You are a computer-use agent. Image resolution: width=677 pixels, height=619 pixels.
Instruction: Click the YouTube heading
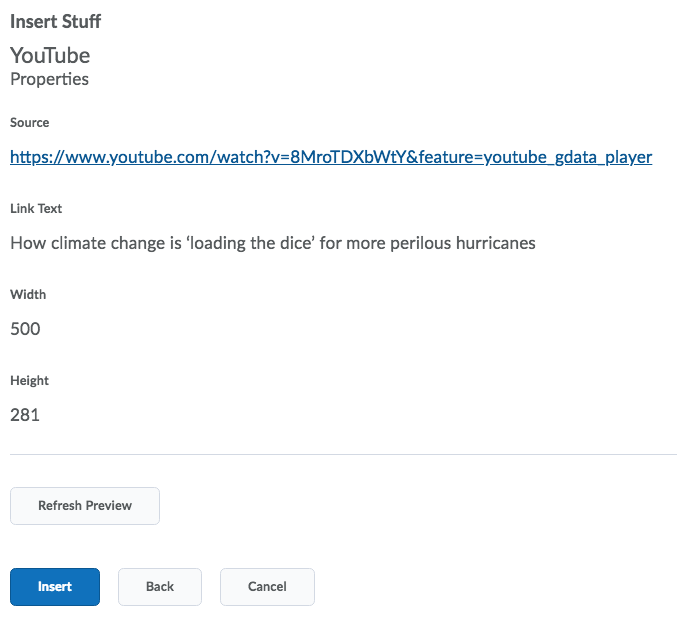point(50,55)
